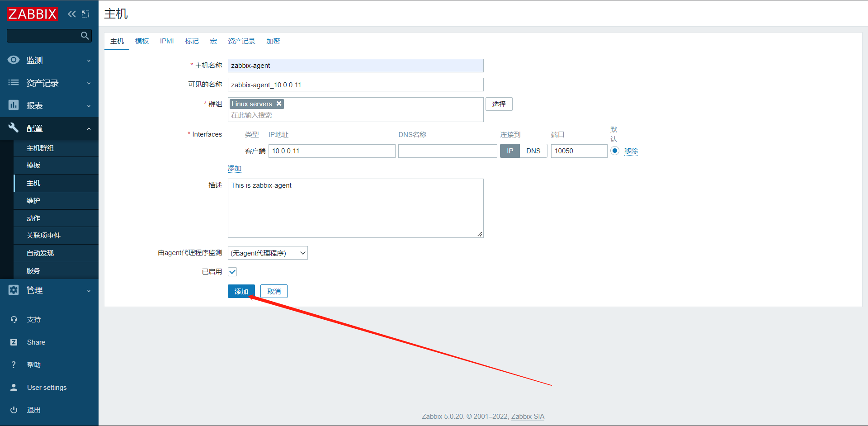Click the 可见的名称 input field
Screen dimensions: 868x426
tap(356, 85)
